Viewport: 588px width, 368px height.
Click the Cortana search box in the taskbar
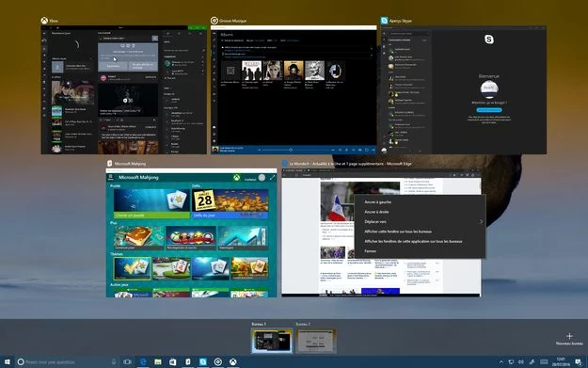(x=68, y=362)
